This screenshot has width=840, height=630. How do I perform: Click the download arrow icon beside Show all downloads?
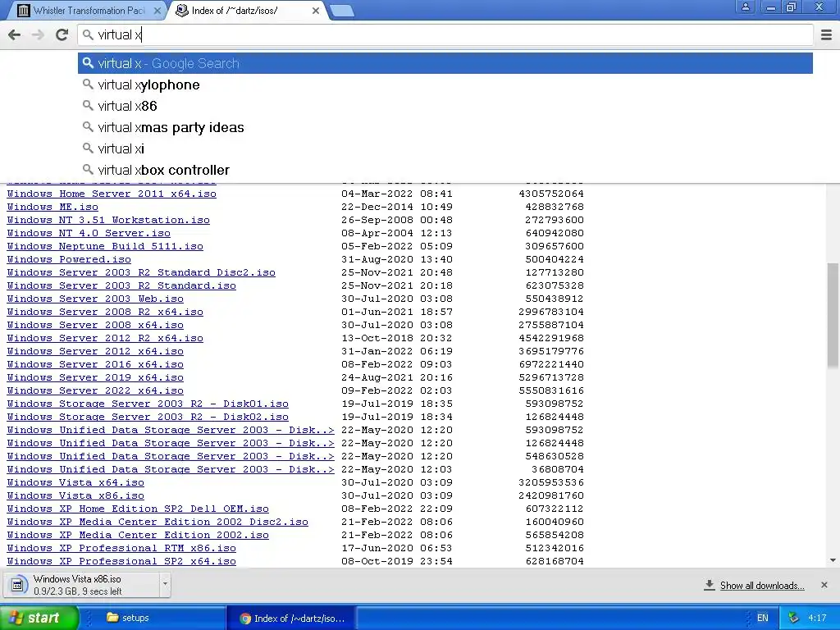click(x=710, y=585)
